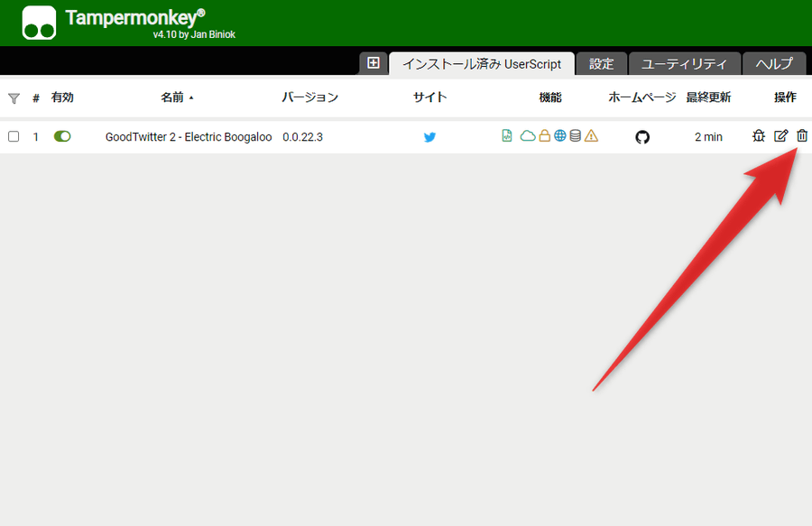Open the GitHub homepage icon
Screen dimensions: 812x526
pos(642,137)
